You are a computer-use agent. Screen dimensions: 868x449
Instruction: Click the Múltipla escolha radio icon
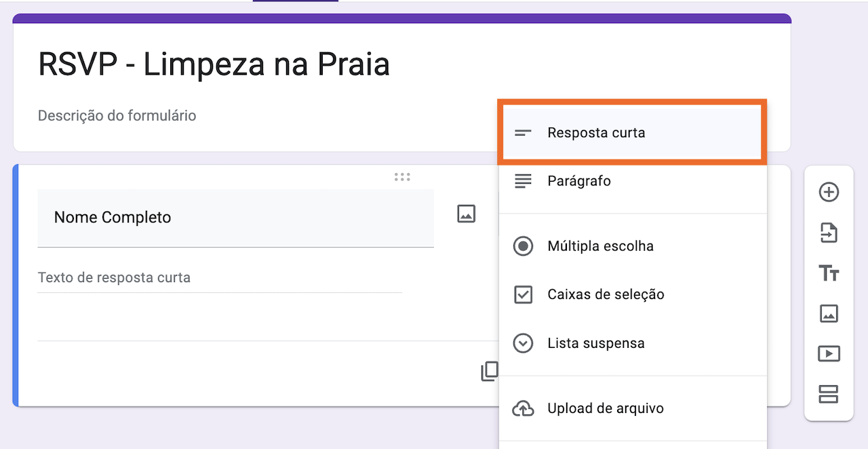[x=523, y=246]
